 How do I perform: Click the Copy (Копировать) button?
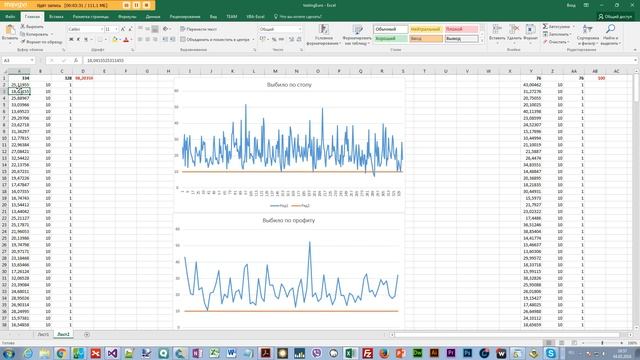pos(34,34)
